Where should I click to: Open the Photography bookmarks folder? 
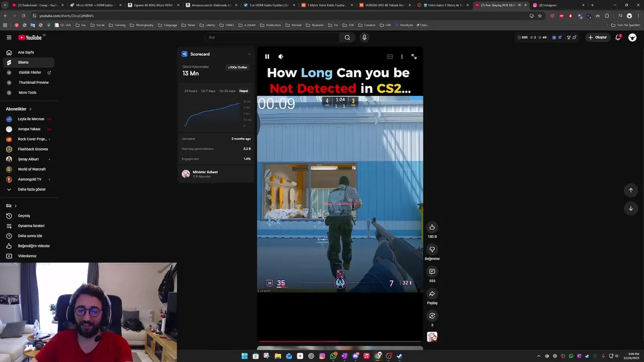(x=141, y=25)
